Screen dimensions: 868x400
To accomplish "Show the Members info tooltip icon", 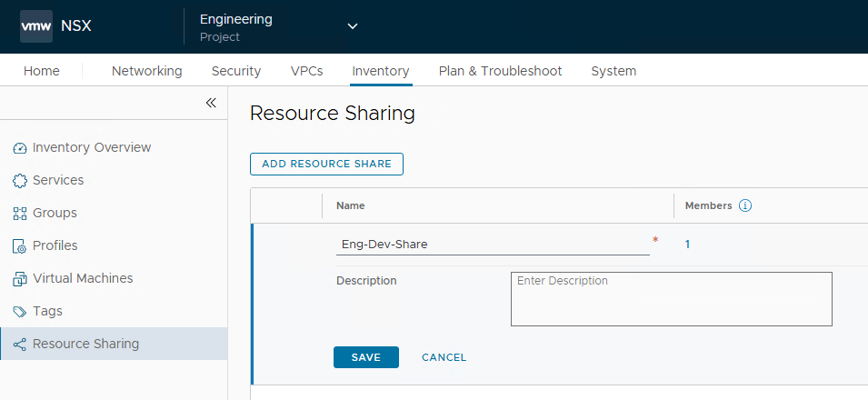I will coord(745,205).
